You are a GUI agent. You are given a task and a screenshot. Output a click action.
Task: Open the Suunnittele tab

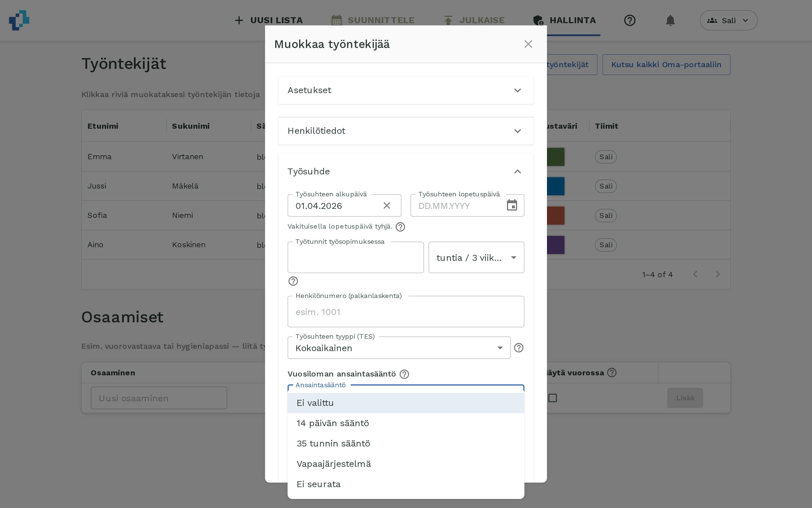point(373,21)
